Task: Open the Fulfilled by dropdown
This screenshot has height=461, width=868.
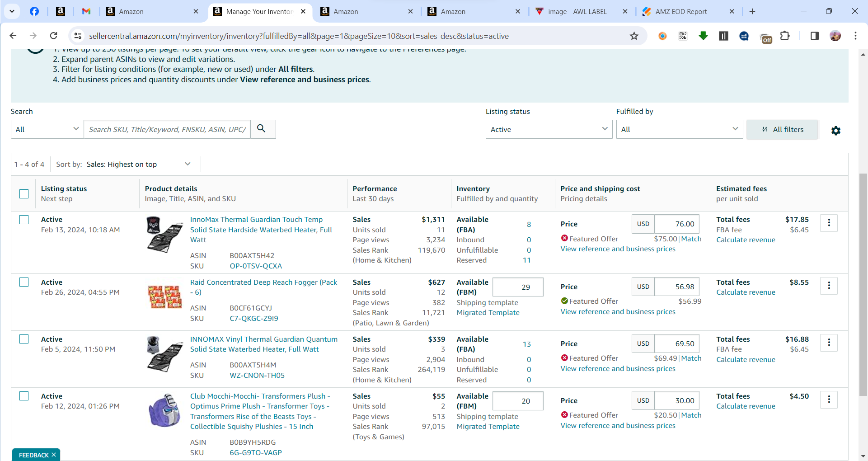Action: (x=680, y=129)
